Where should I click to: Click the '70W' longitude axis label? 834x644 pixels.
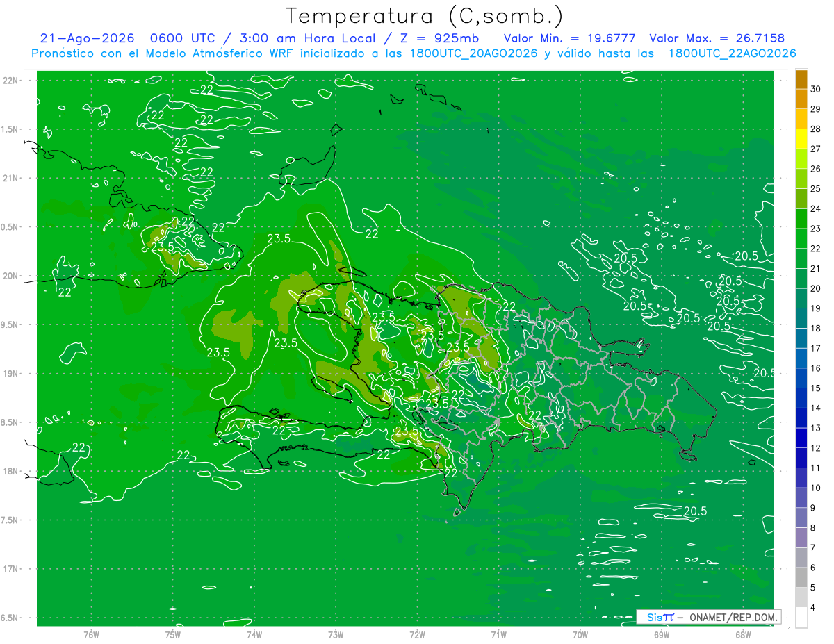[x=580, y=634]
